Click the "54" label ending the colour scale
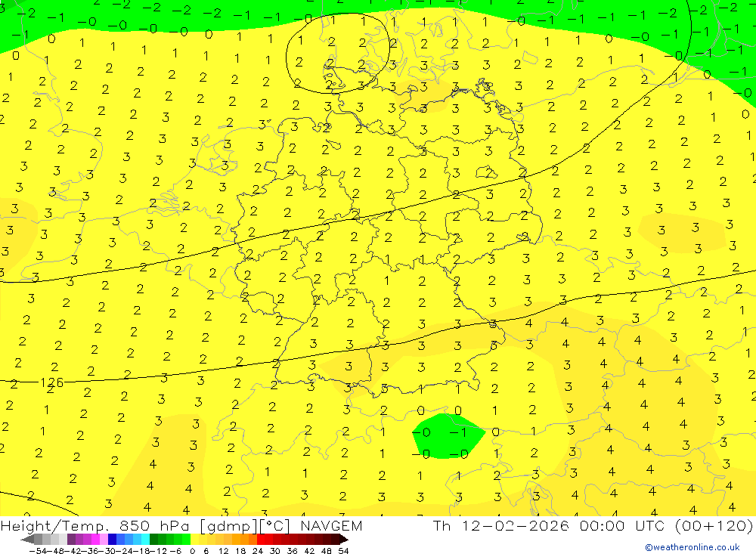Viewport: 756px width, 554px height. pos(343,551)
